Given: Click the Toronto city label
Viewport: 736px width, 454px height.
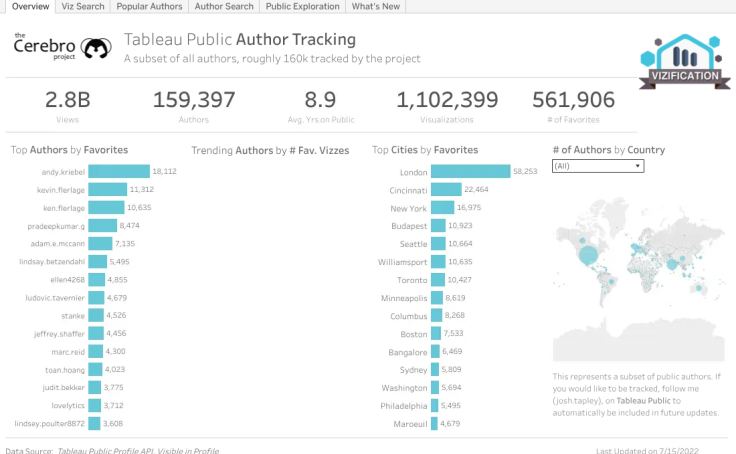Looking at the screenshot, I should (412, 280).
